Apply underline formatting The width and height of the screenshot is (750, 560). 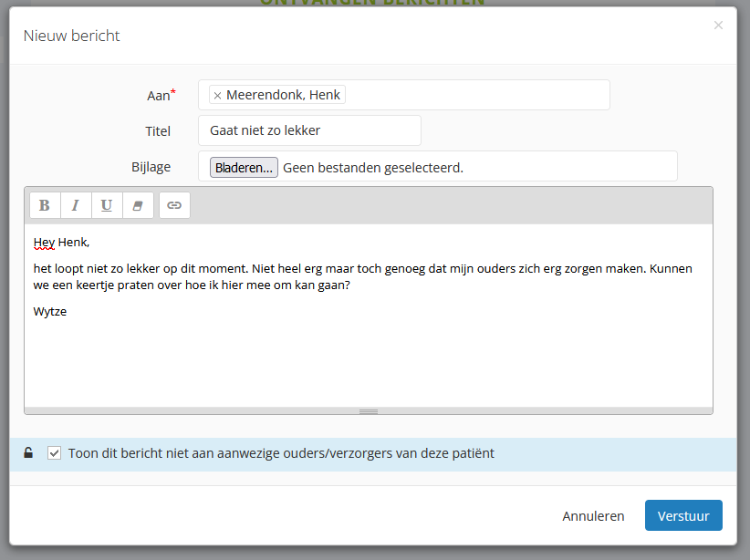pos(107,205)
